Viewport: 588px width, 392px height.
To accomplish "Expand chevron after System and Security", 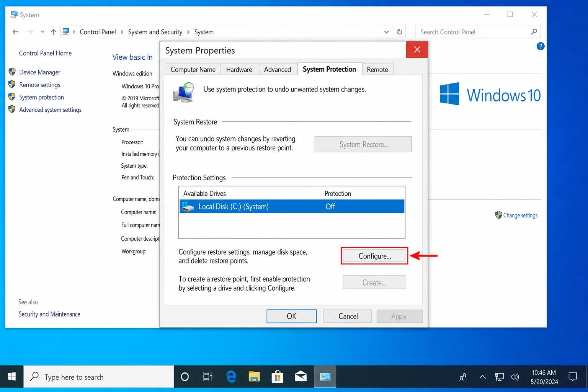I will [x=188, y=32].
